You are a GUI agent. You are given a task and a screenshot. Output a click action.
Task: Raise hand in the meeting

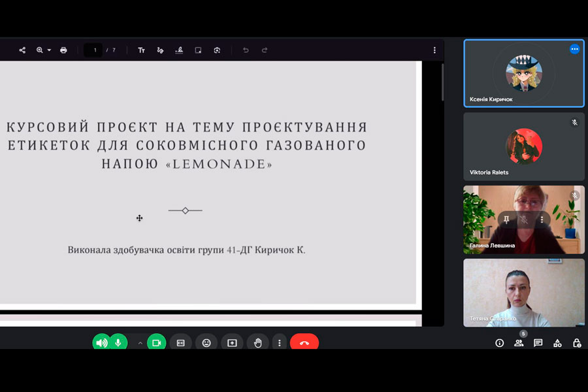257,343
